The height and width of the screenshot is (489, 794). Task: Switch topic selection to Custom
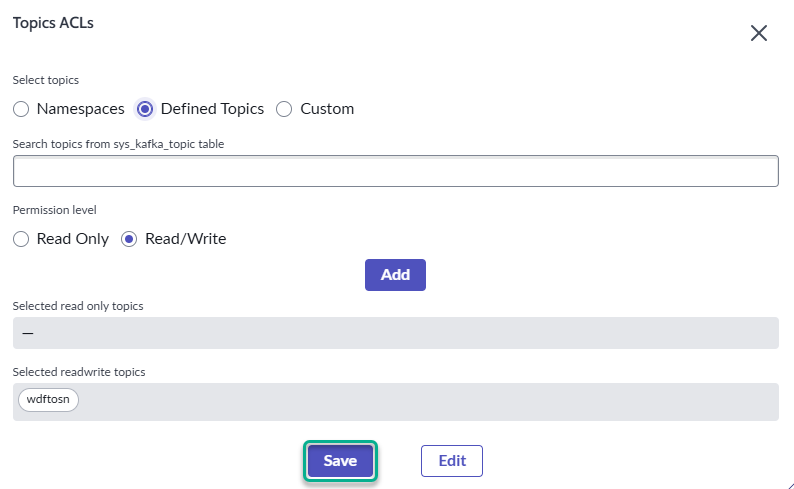coord(284,109)
